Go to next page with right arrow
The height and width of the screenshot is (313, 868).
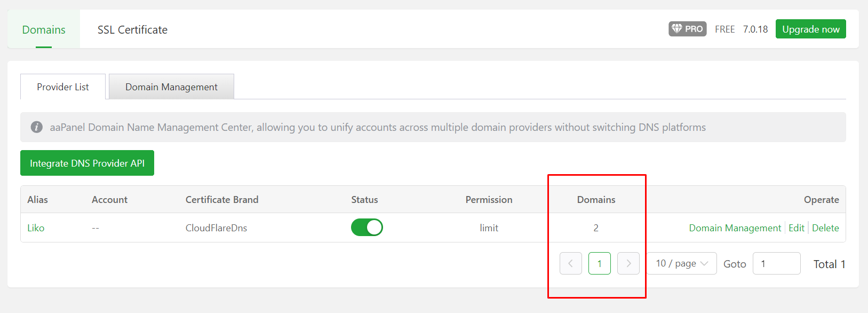click(628, 263)
